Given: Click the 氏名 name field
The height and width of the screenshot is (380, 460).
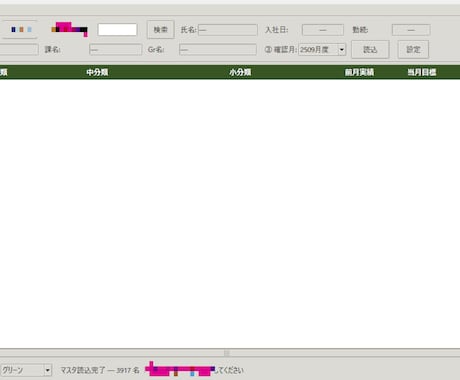Looking at the screenshot, I should (x=228, y=30).
